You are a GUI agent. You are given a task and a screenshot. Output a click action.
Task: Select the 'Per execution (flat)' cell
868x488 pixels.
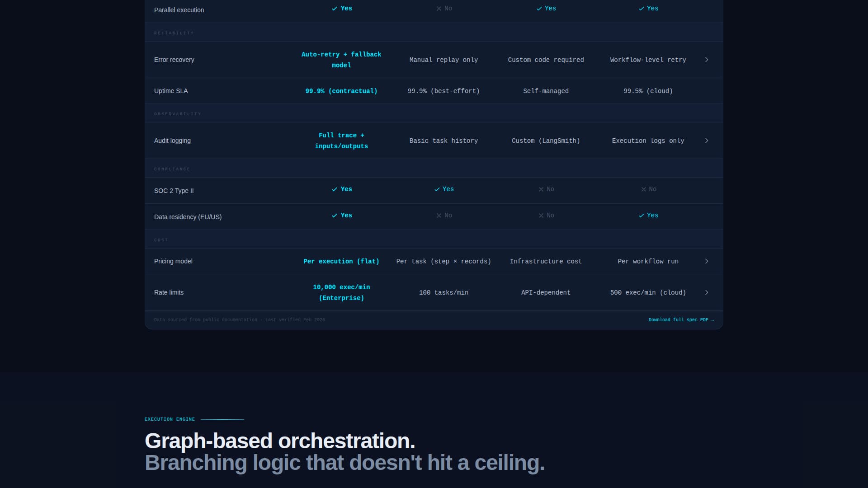pos(341,261)
